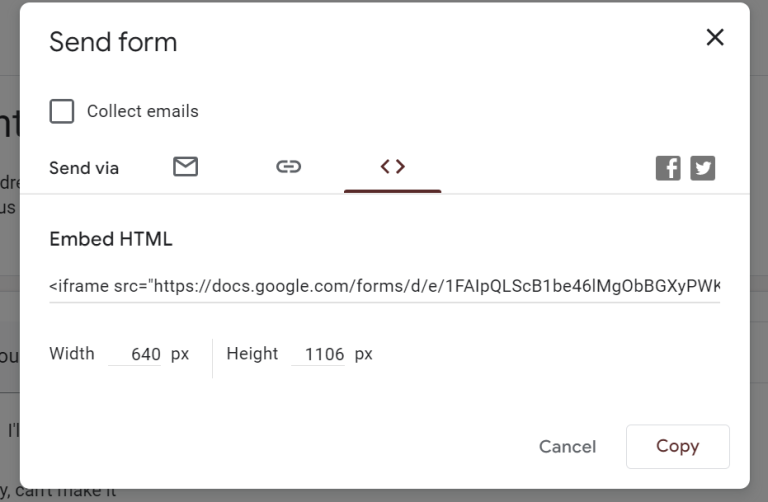
Task: Click the Send form dialog title
Action: pos(113,42)
